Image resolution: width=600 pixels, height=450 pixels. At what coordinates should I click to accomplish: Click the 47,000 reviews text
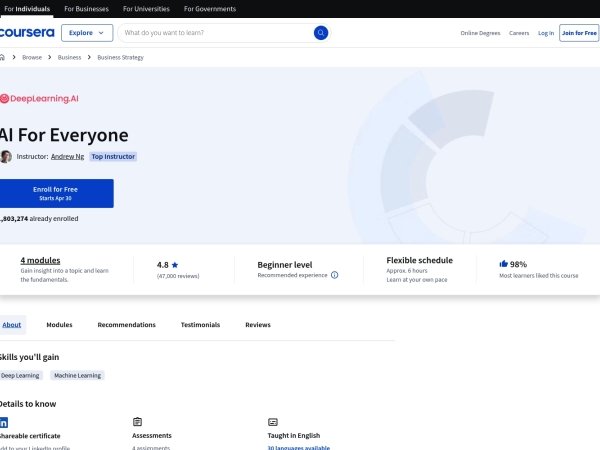click(x=178, y=276)
